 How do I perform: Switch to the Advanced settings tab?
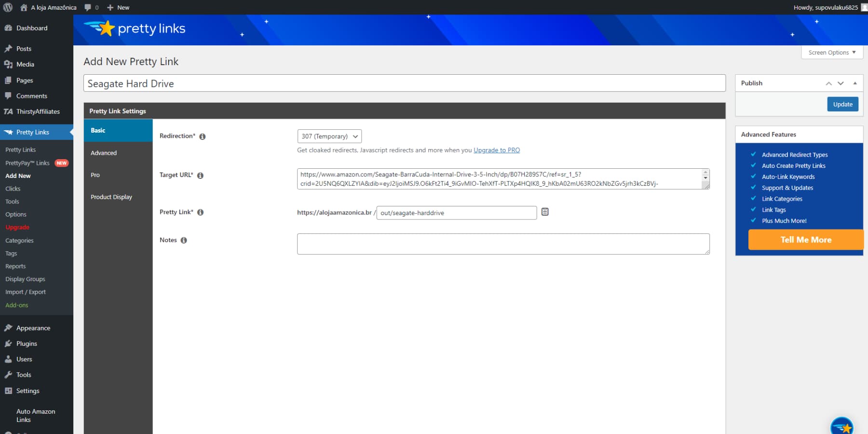tap(103, 153)
